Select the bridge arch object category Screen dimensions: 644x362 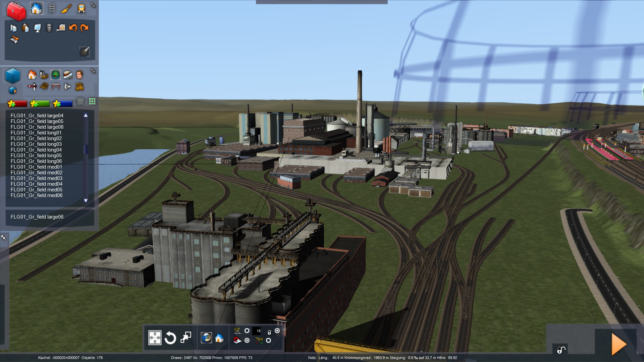point(56,87)
